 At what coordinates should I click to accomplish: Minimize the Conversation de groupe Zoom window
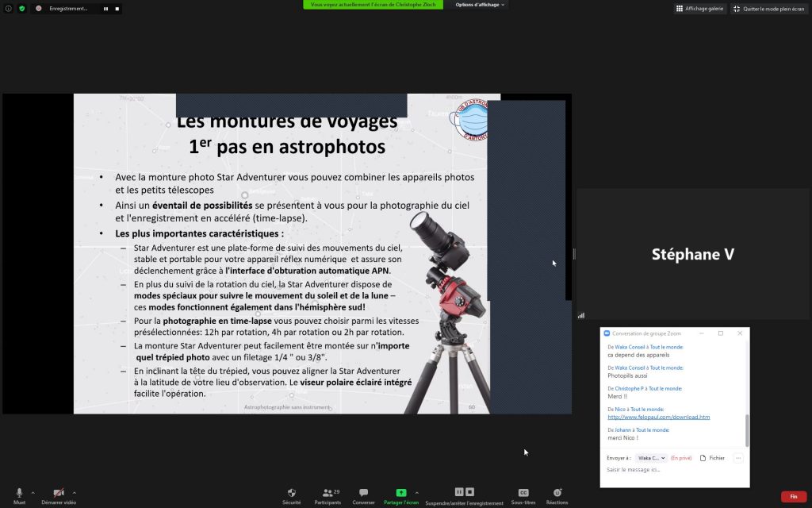[702, 333]
